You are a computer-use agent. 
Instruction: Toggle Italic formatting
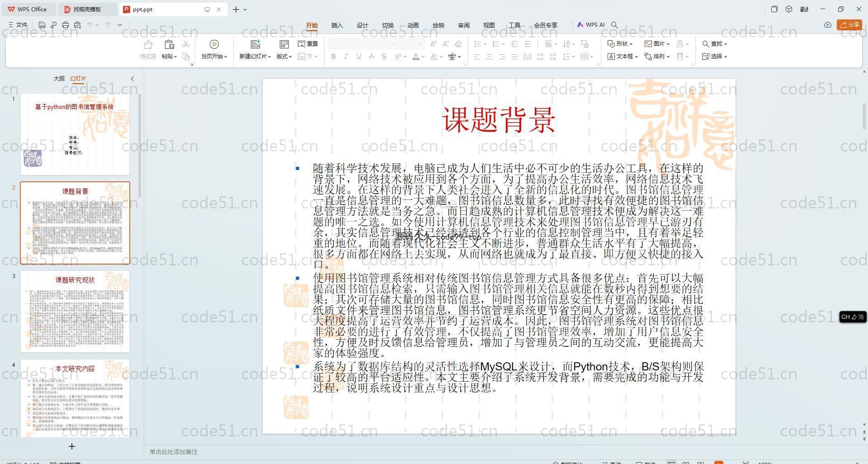click(x=346, y=57)
